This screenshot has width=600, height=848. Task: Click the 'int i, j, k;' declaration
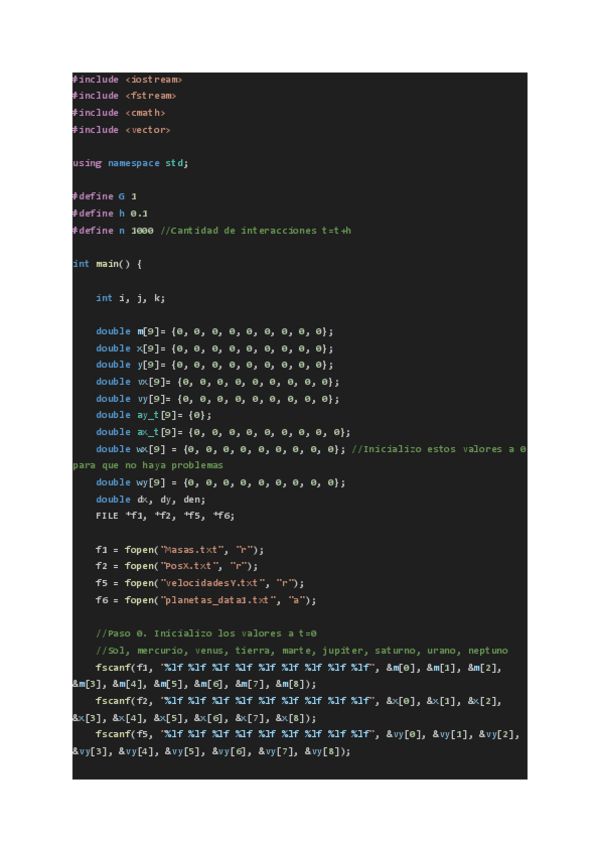coord(130,298)
